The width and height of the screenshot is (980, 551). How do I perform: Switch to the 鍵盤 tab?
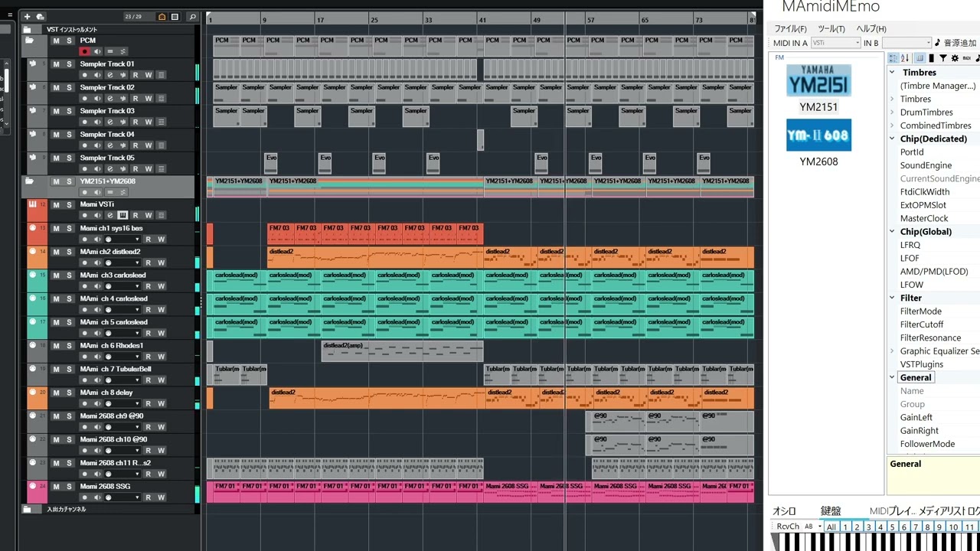(x=831, y=511)
